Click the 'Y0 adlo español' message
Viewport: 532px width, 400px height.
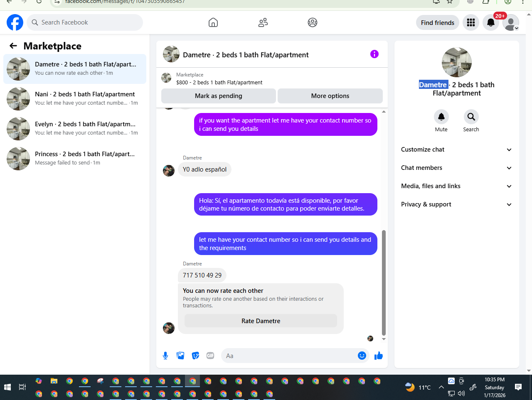(204, 169)
